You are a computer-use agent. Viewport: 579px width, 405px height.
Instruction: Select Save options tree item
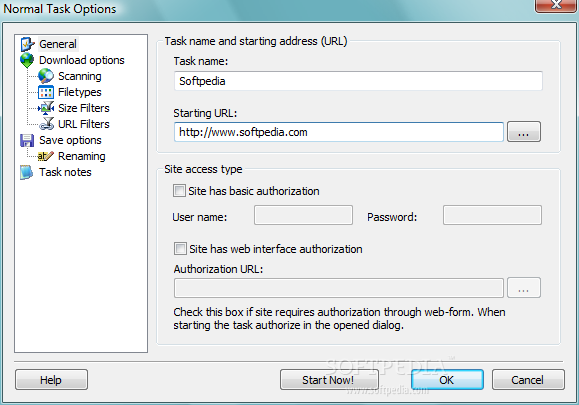70,140
